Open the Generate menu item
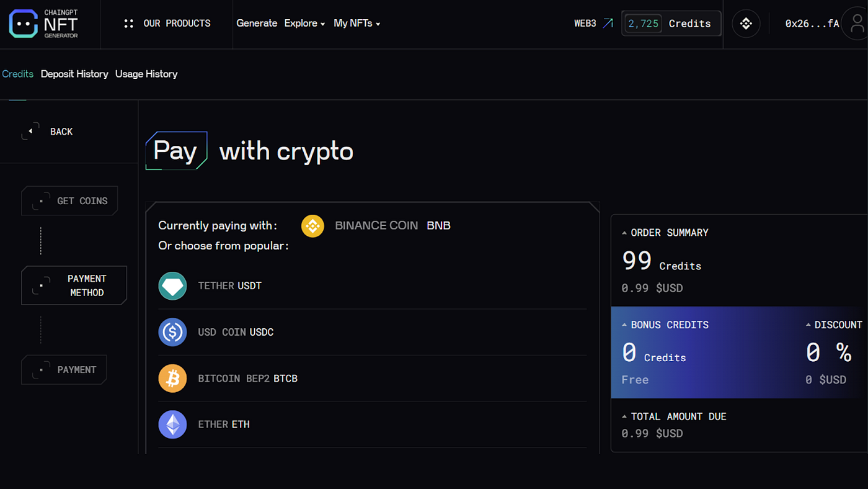This screenshot has width=868, height=489. 257,24
